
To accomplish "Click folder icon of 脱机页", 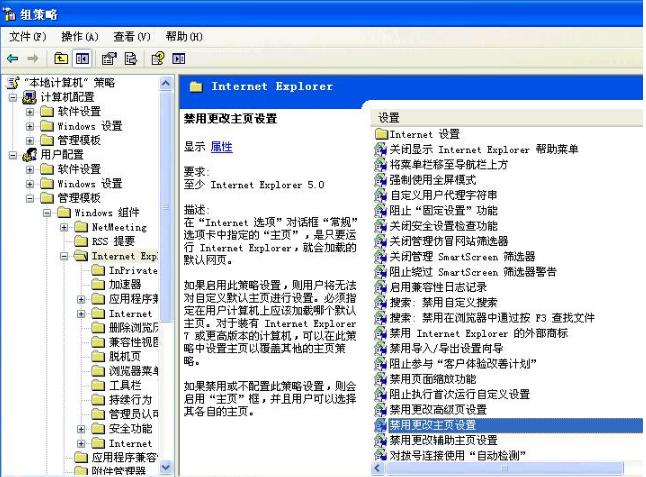I will point(98,356).
